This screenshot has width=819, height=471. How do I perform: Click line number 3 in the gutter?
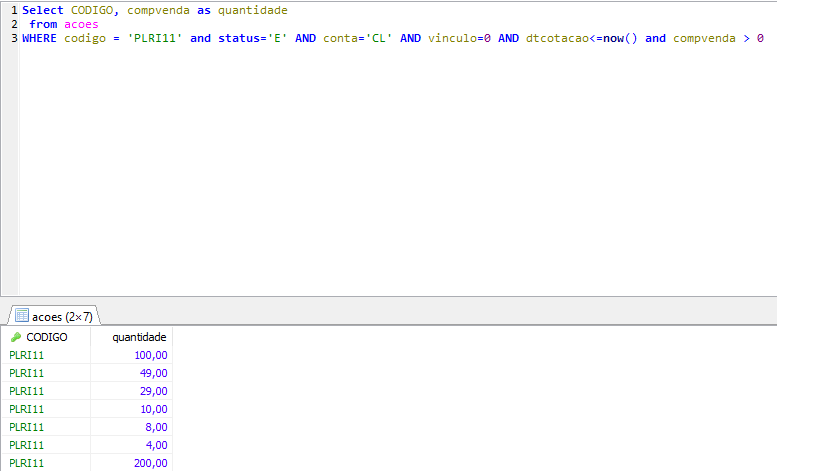pyautogui.click(x=14, y=39)
